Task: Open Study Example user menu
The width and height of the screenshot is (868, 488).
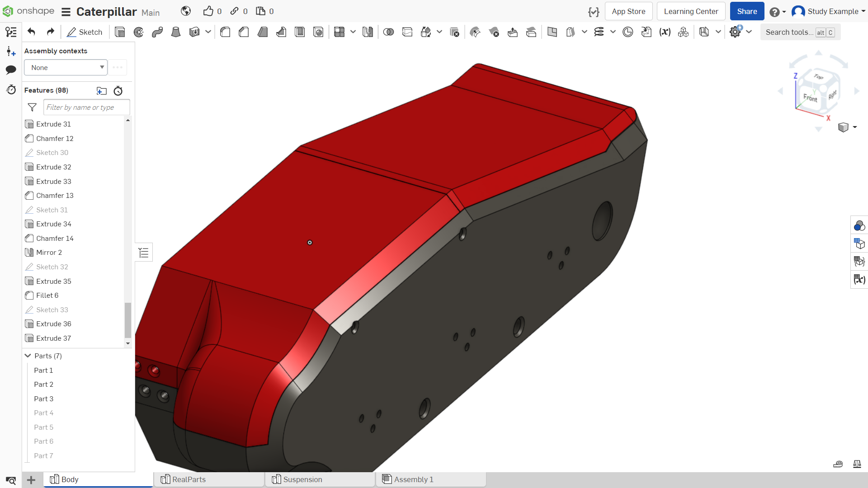Action: pos(828,11)
